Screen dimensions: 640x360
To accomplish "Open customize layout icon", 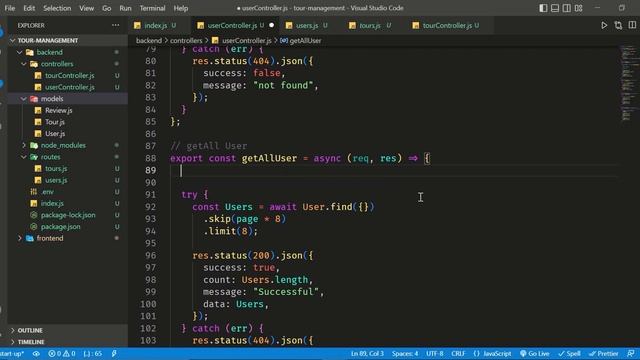I will tap(579, 8).
